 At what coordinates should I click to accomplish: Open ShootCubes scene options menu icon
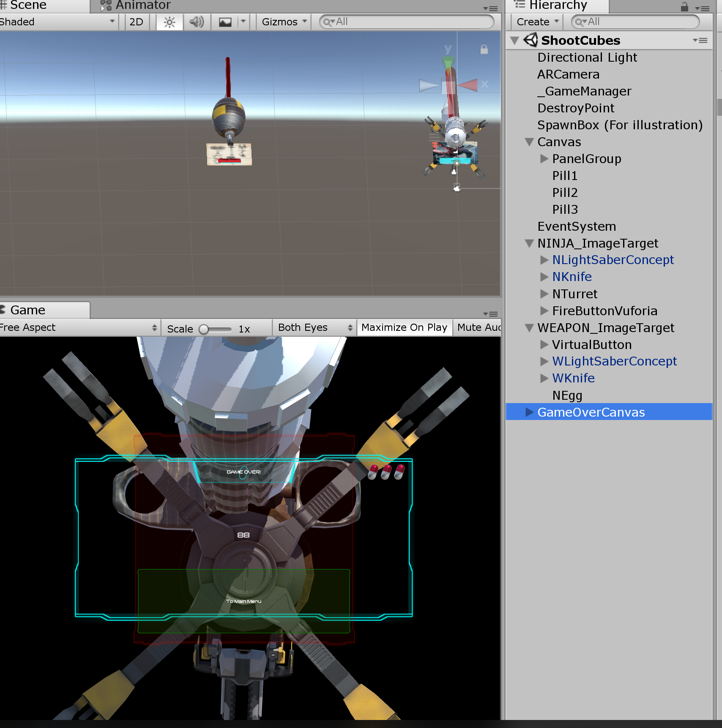[x=700, y=41]
